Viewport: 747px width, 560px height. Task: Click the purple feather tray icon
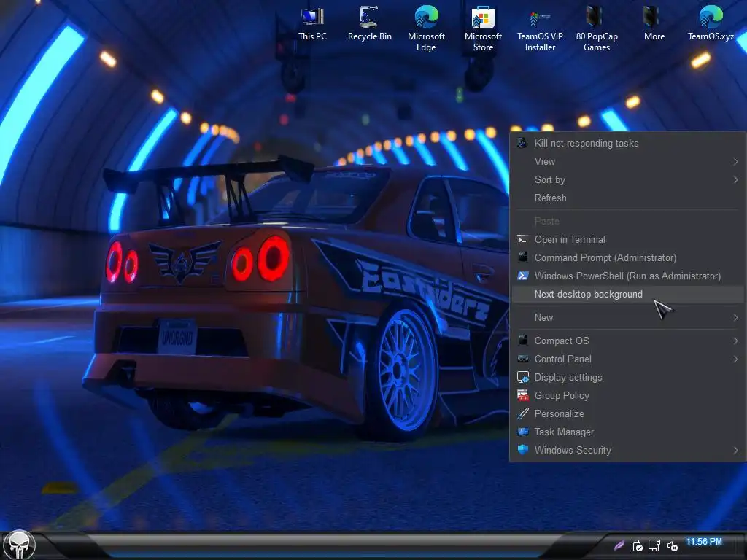tap(619, 545)
